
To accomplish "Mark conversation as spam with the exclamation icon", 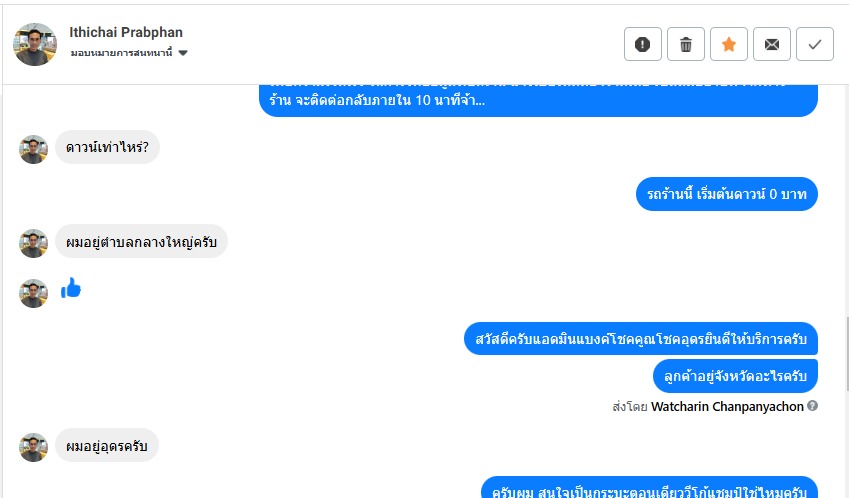I will click(x=643, y=44).
